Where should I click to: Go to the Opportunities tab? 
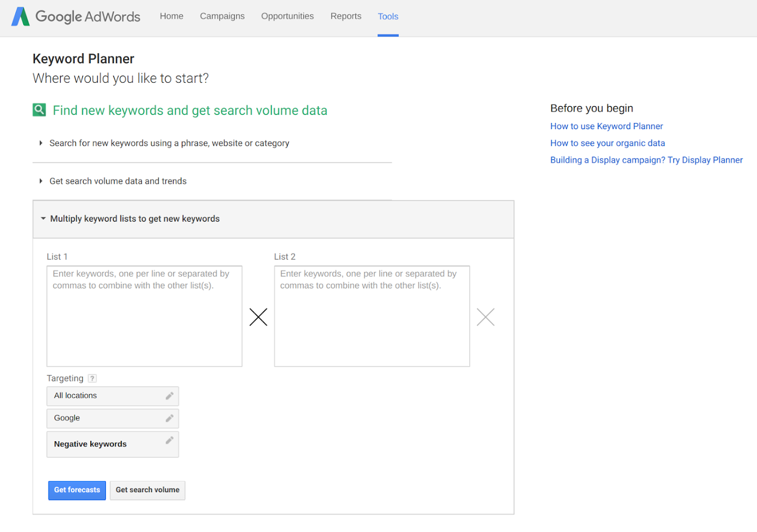287,16
